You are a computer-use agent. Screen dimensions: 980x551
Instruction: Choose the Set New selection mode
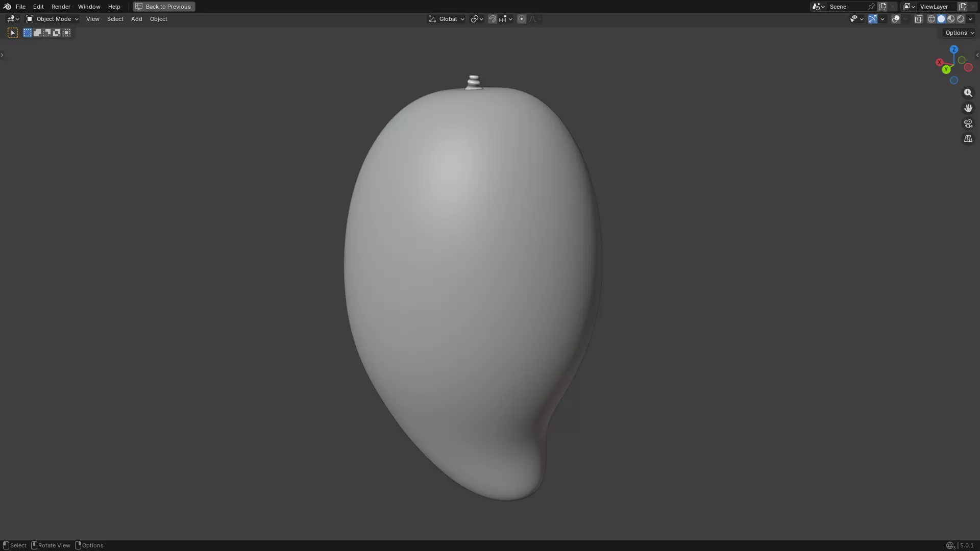click(28, 33)
